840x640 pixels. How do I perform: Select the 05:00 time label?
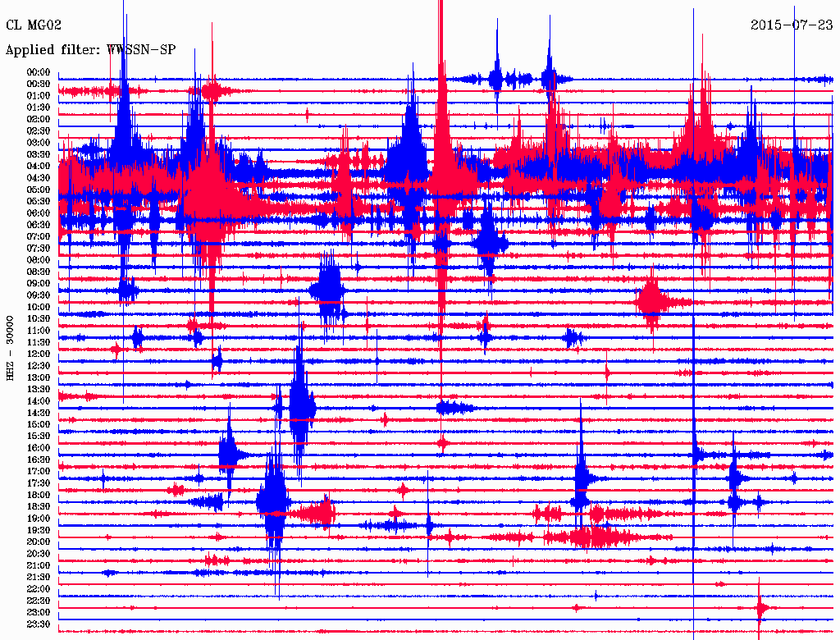[x=39, y=190]
